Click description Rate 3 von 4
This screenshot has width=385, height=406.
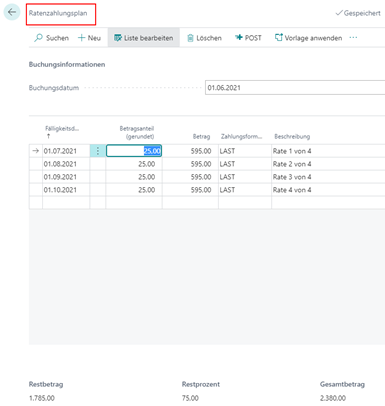tap(292, 177)
